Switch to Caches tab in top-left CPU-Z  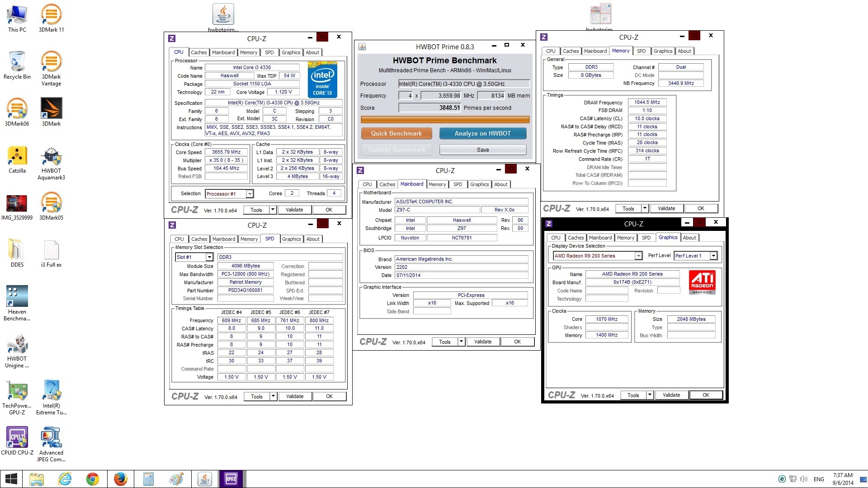point(198,52)
